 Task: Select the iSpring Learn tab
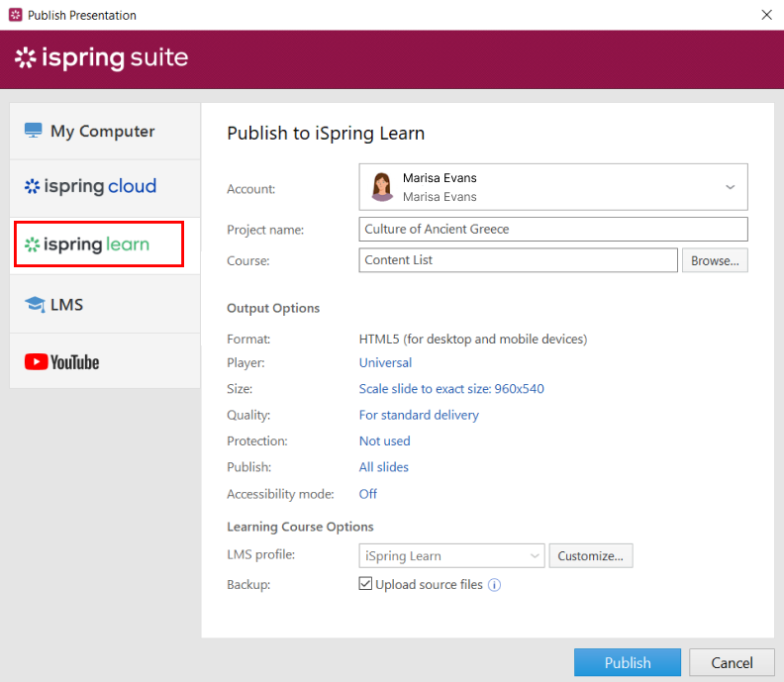pyautogui.click(x=105, y=245)
